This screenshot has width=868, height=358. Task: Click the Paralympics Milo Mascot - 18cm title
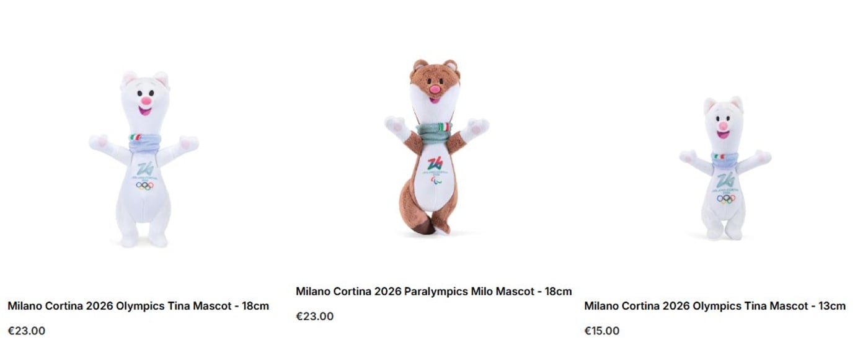[433, 291]
